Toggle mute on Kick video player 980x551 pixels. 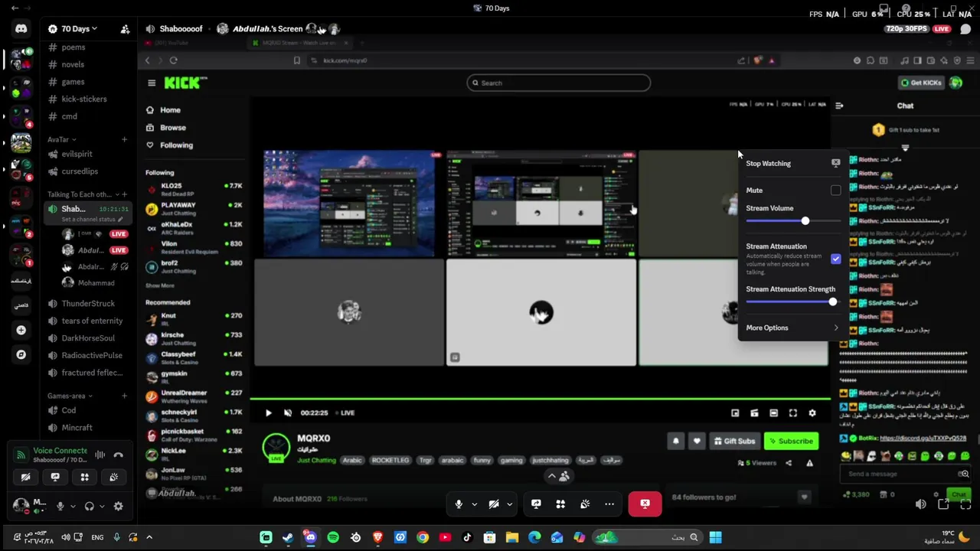click(x=288, y=412)
